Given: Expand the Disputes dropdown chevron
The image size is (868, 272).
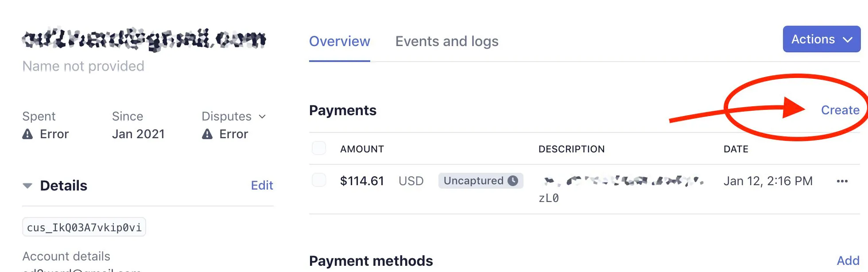Looking at the screenshot, I should coord(262,117).
